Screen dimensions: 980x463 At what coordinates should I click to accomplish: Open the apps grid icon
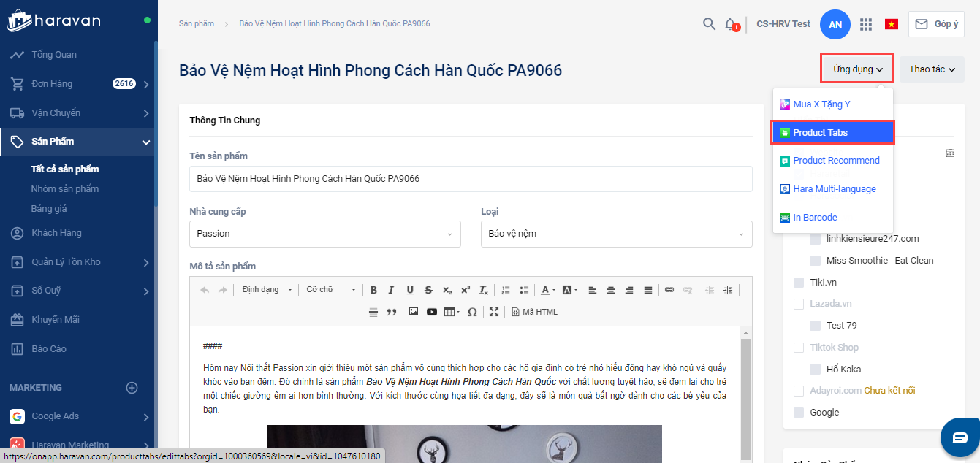(x=866, y=24)
